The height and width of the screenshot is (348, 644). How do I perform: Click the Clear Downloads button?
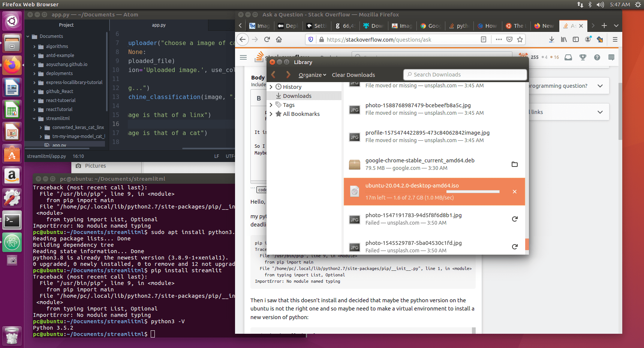coord(353,75)
